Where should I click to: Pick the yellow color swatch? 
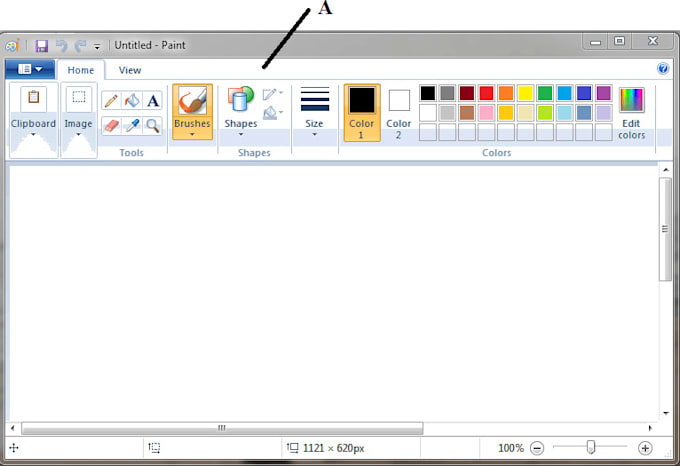pos(525,93)
